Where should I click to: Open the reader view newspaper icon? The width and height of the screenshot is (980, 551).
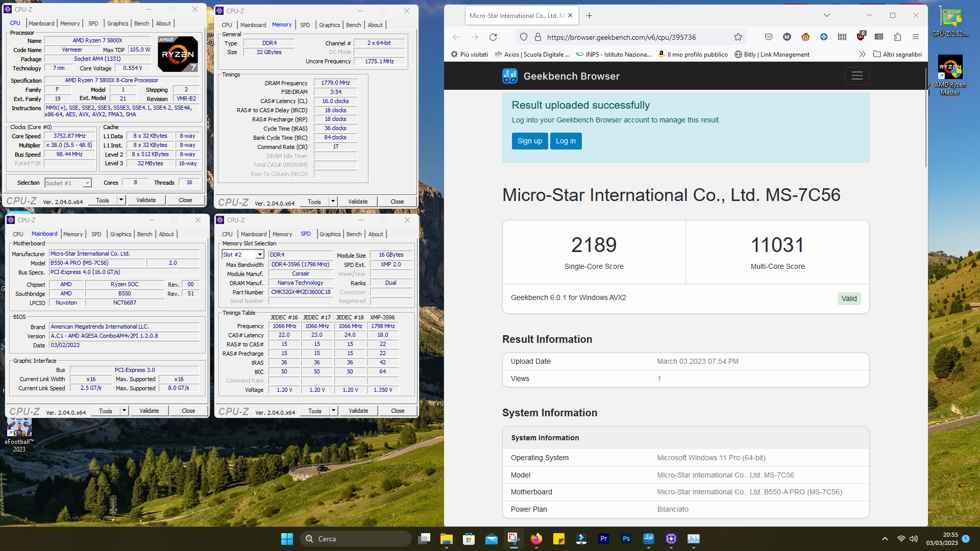879,37
